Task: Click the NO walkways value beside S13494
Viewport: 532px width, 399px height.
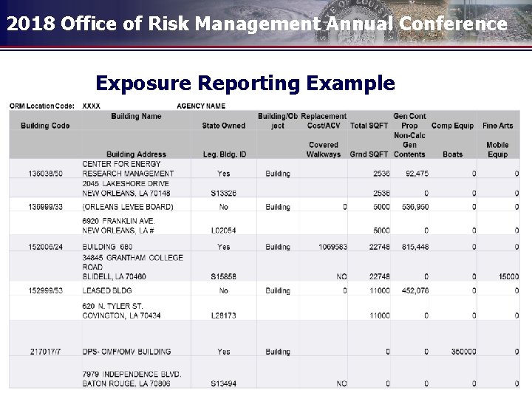Action: 341,383
